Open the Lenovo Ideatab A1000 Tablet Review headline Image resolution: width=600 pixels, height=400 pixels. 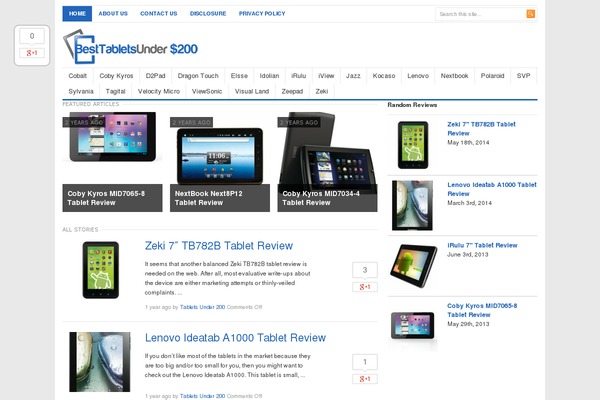[235, 338]
